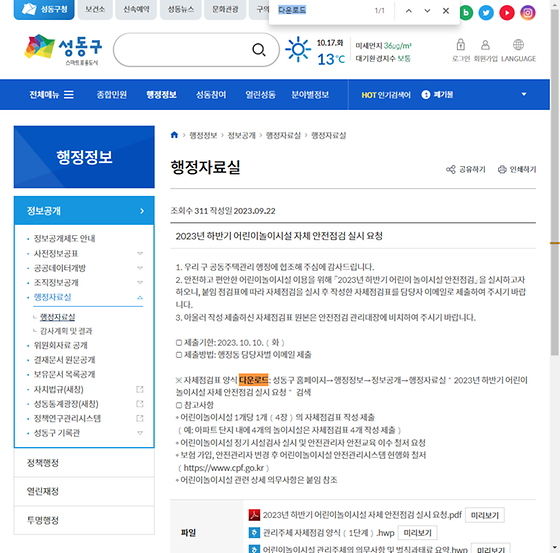Viewport: 560px width, 553px height.
Task: Click the hwp icon for 관리주체 자체점검 양식
Action: [x=254, y=533]
